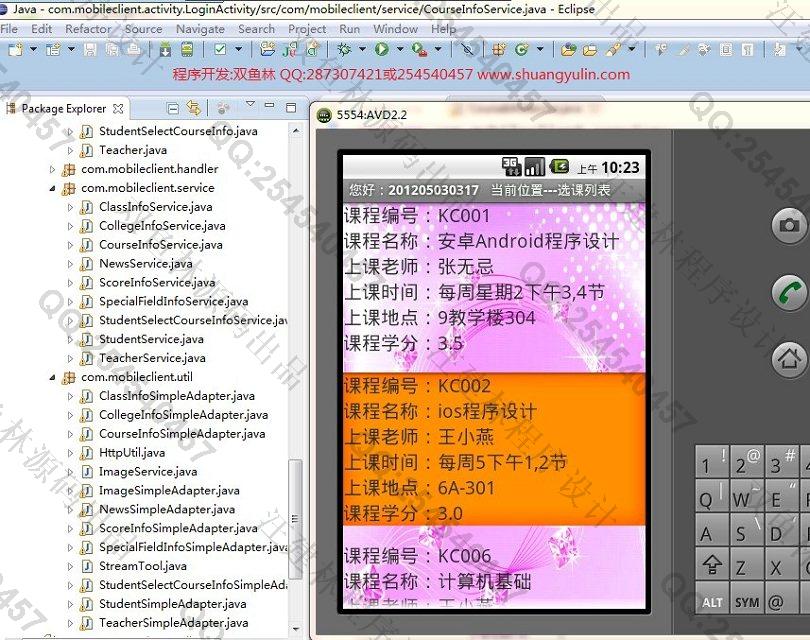Click the Collapse All icon in Package Explorer

point(173,108)
